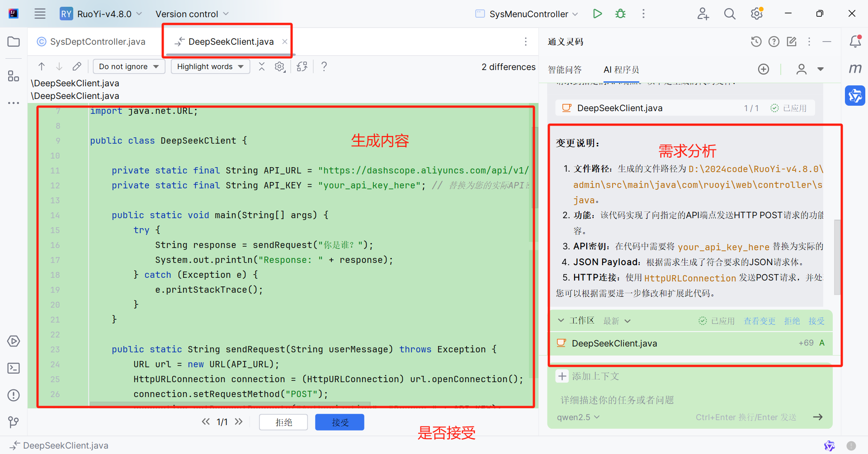This screenshot has height=454, width=868.
Task: Open Tongyi Lingma help icon
Action: [x=774, y=42]
